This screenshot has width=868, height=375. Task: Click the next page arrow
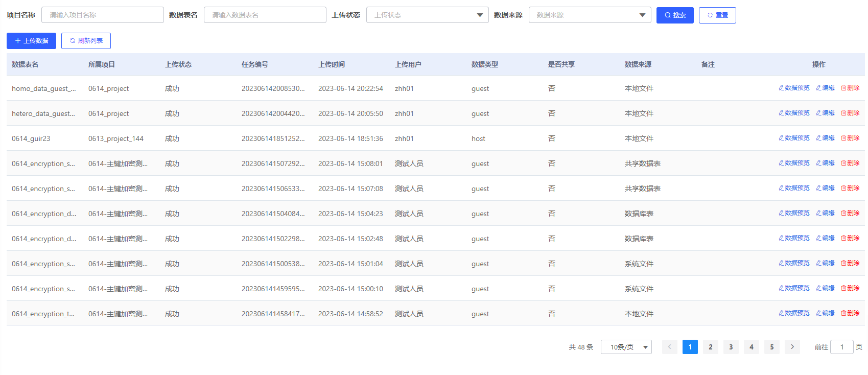[792, 347]
